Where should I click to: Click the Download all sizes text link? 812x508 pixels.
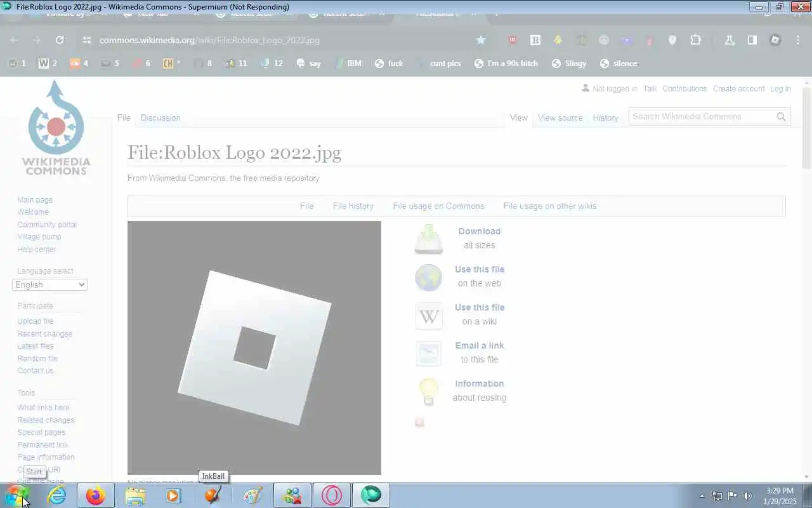click(480, 238)
